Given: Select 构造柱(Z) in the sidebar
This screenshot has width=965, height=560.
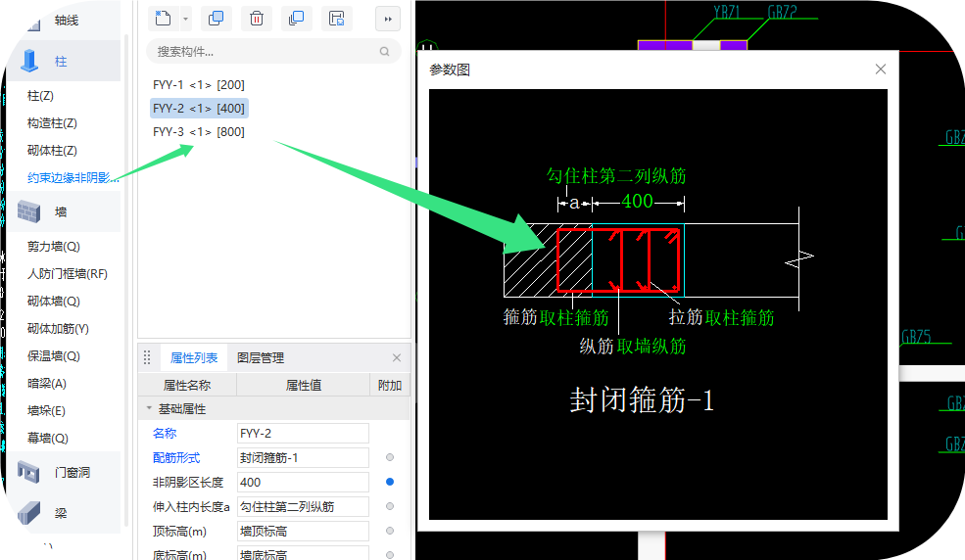Looking at the screenshot, I should (52, 123).
